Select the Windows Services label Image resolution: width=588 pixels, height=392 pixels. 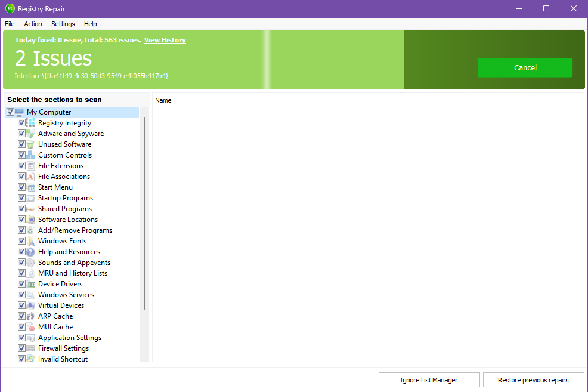(66, 295)
